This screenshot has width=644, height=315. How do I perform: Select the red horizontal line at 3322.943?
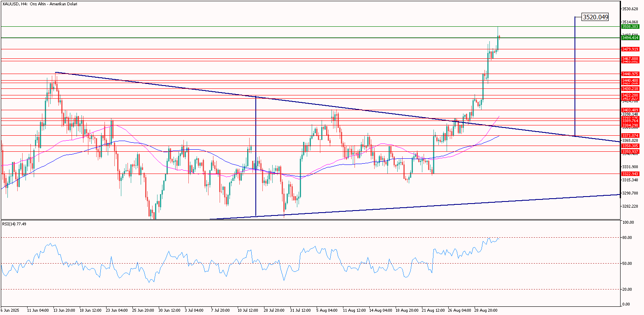[x=310, y=174]
